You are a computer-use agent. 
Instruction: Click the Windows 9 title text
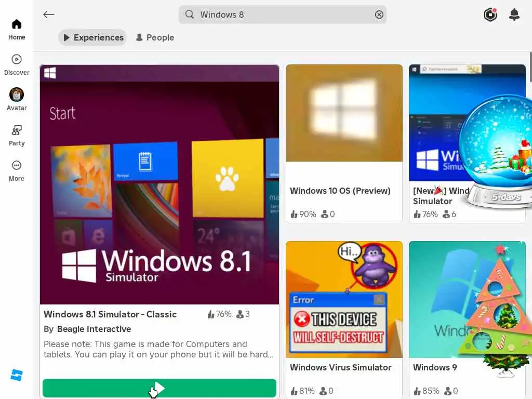pyautogui.click(x=435, y=367)
